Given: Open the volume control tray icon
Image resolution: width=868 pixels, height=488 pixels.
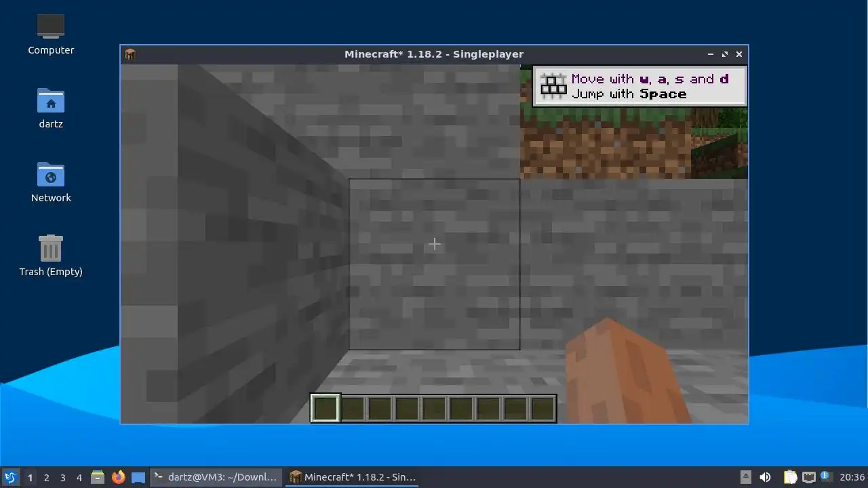Looking at the screenshot, I should 765,477.
